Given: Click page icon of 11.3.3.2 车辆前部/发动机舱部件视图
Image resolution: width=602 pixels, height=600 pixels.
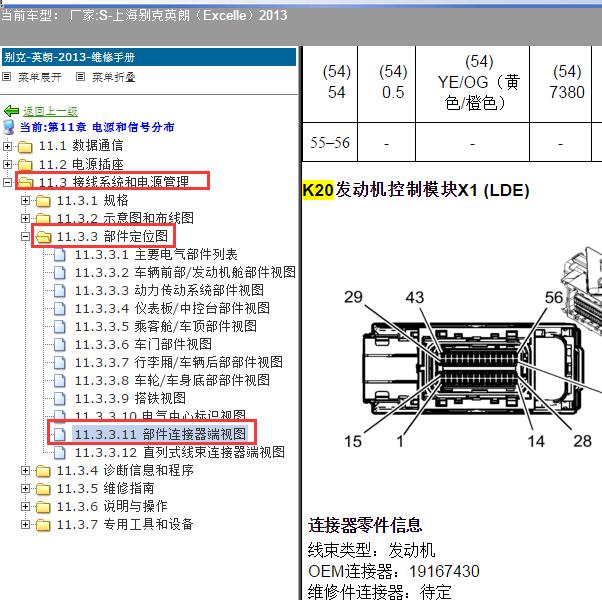Looking at the screenshot, I should tap(60, 273).
